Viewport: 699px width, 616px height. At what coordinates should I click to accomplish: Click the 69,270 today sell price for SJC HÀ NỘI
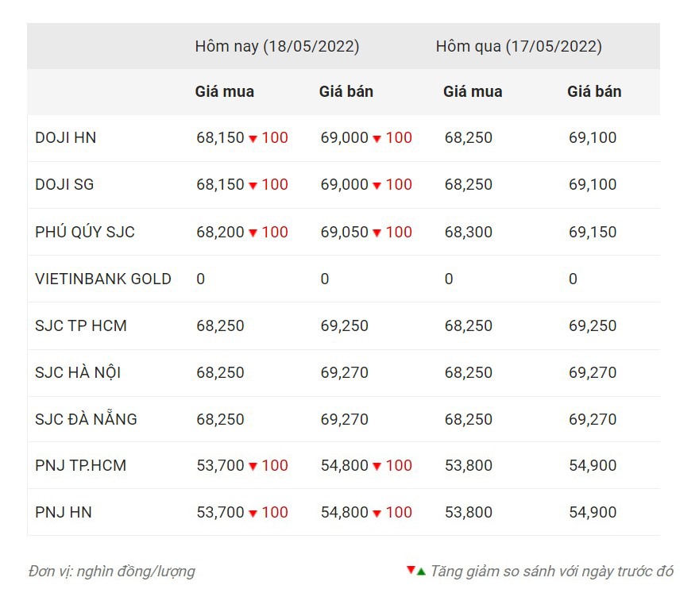pyautogui.click(x=345, y=372)
